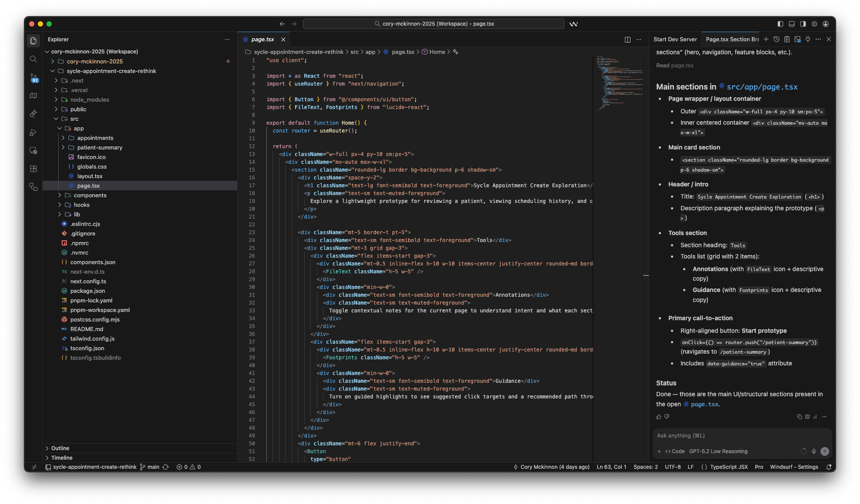Open conversation history in the Cascade panel
Screen dimensions: 860x504
777,39
